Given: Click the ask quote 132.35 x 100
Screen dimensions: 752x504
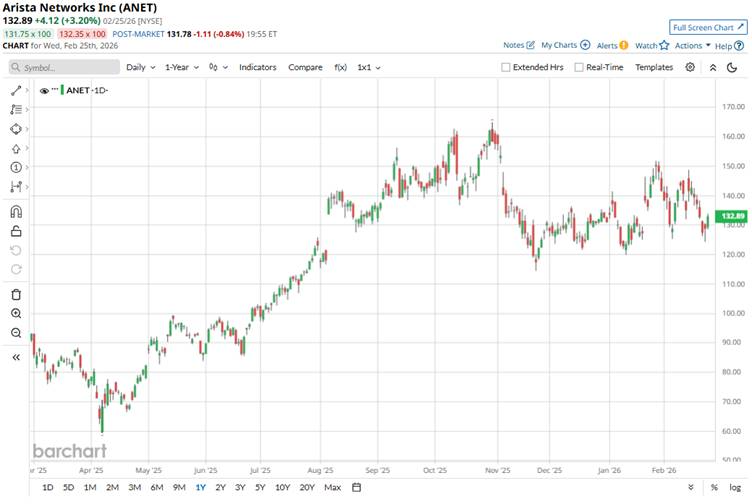Looking at the screenshot, I should coord(82,34).
